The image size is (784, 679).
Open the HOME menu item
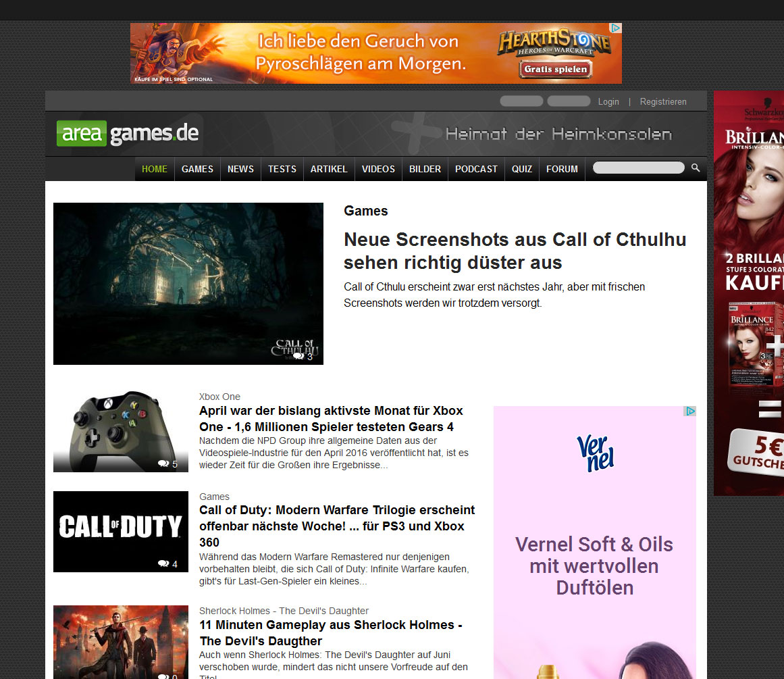tap(155, 169)
